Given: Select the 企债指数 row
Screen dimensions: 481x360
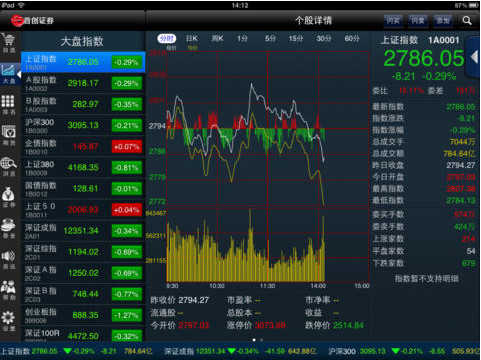Looking at the screenshot, I should (x=83, y=146).
